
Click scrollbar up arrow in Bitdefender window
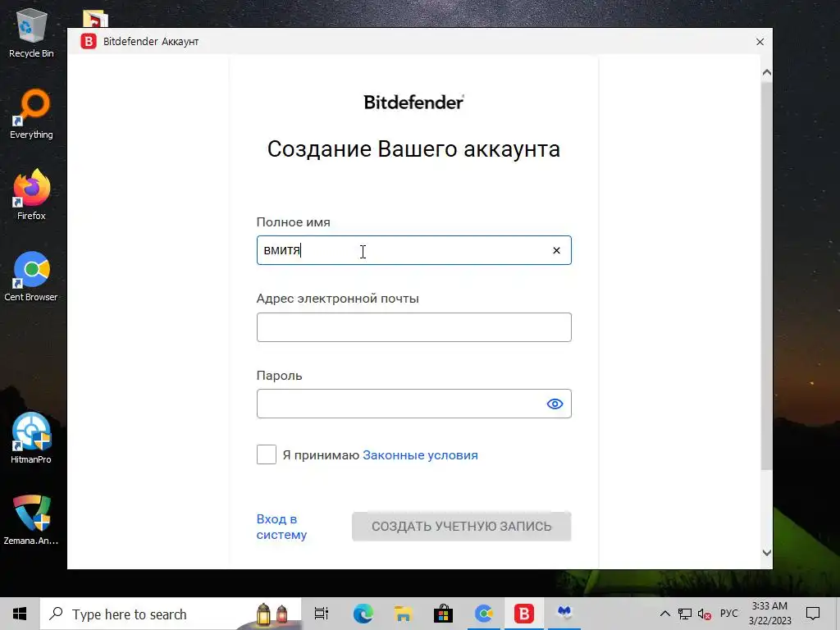[x=767, y=72]
